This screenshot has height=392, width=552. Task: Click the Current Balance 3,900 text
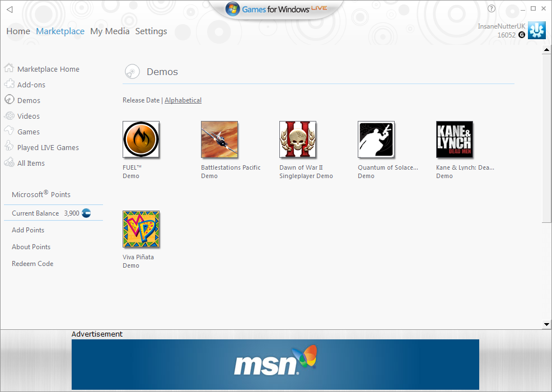click(x=45, y=213)
